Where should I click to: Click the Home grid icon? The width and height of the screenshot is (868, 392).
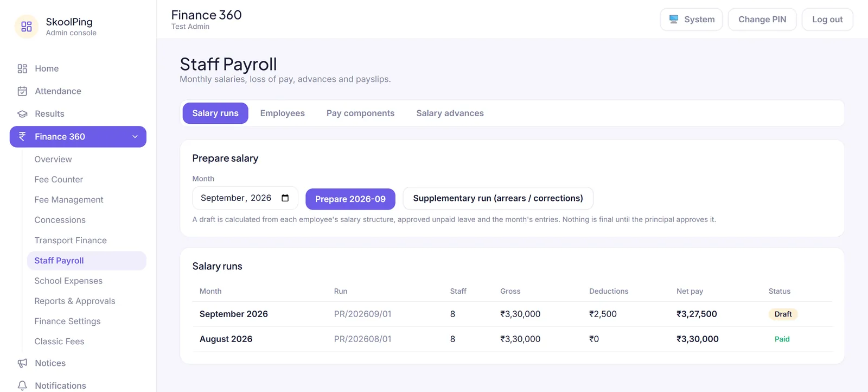point(22,68)
